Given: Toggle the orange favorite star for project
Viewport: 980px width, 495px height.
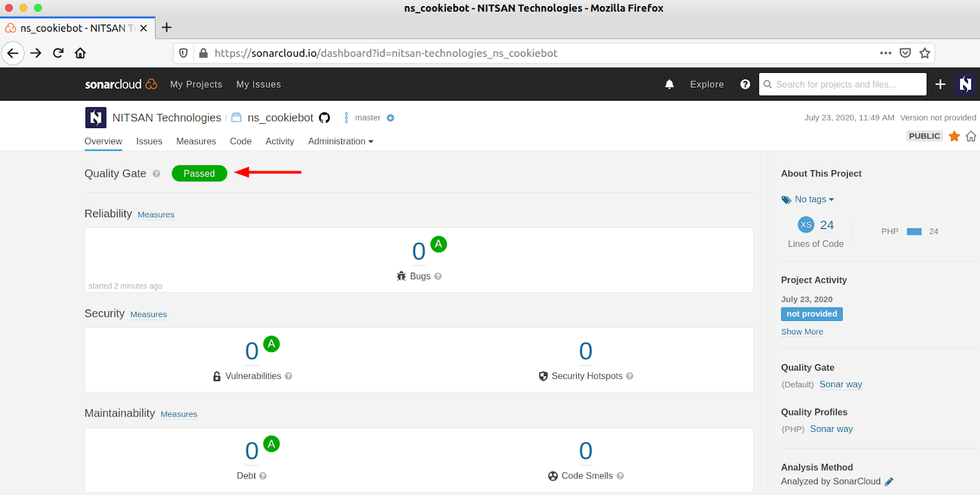Looking at the screenshot, I should pos(954,136).
